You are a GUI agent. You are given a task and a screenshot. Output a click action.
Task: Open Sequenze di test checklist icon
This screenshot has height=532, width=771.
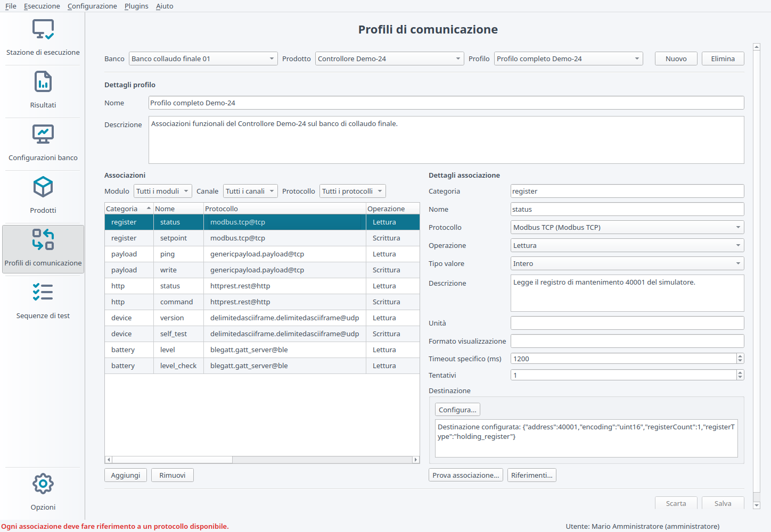(x=43, y=292)
